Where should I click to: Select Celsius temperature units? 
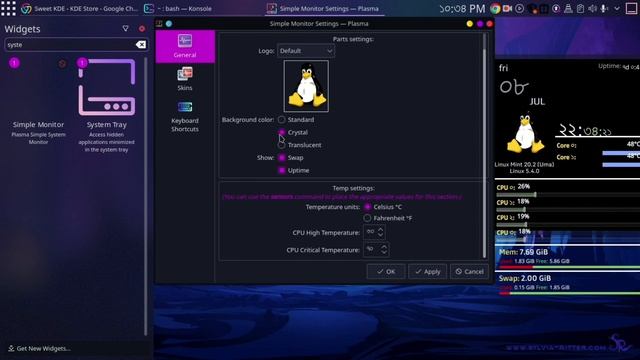coord(367,207)
